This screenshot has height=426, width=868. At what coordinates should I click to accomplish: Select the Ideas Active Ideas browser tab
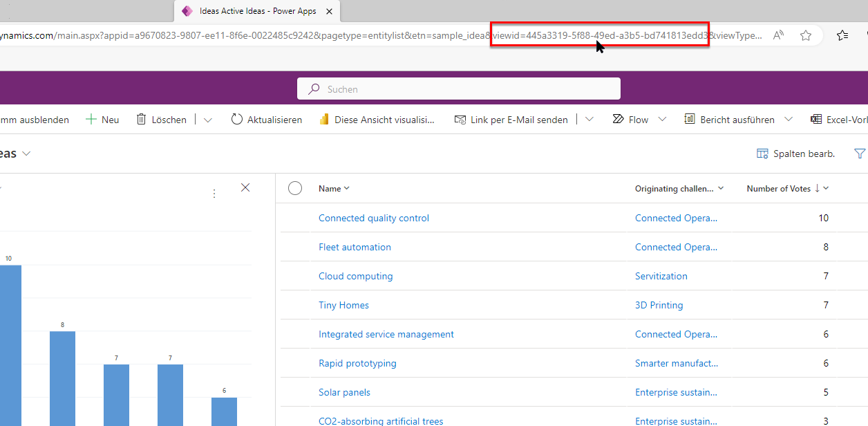tap(257, 11)
